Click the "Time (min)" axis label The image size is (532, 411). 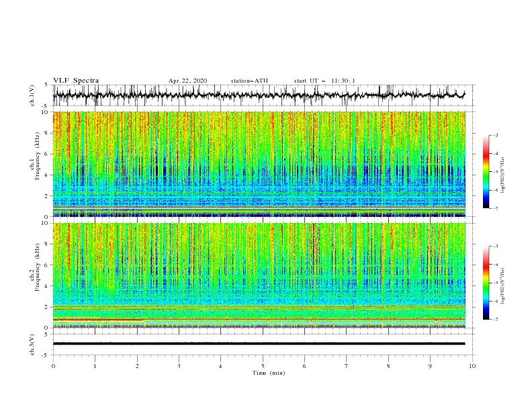(x=269, y=373)
